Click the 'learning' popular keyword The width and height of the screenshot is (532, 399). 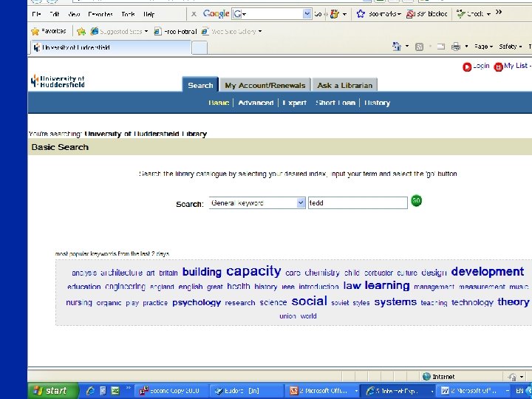point(387,286)
